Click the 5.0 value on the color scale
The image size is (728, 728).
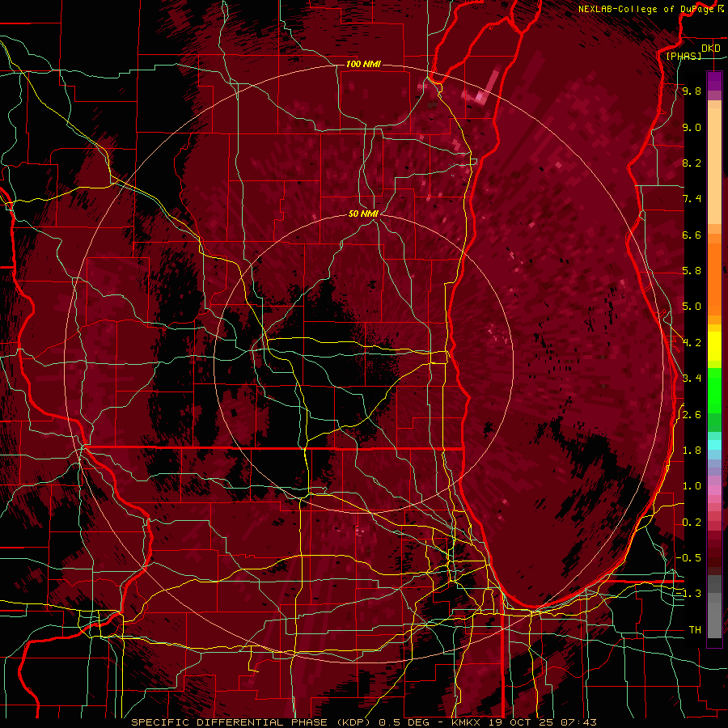tap(692, 307)
